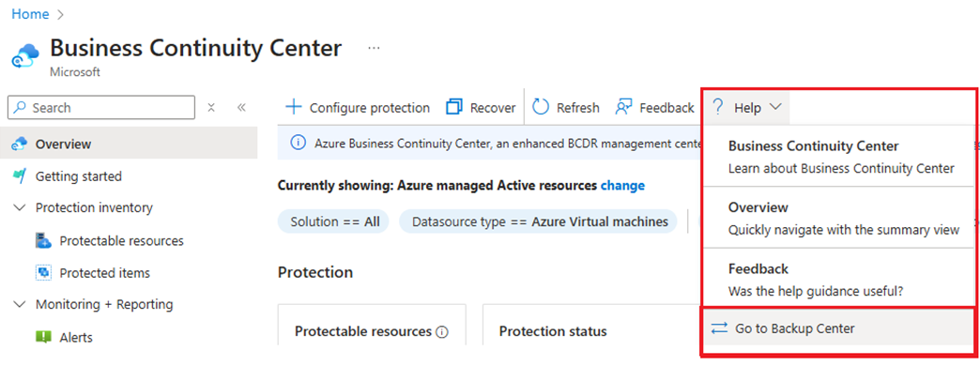Viewport: 980px width, 366px height.
Task: Collapse the Monitoring + Reporting section
Action: pyautogui.click(x=20, y=305)
